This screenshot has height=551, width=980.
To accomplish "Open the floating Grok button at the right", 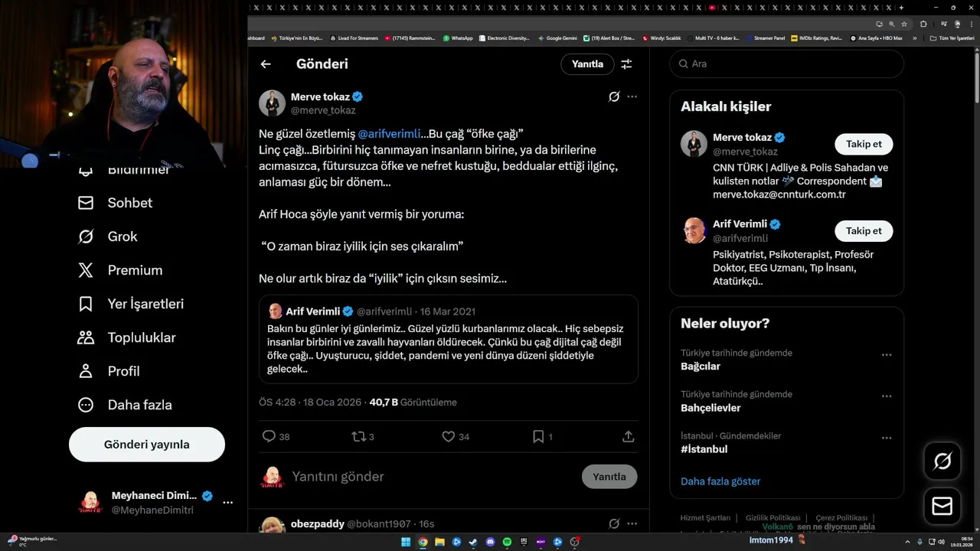I will (x=942, y=461).
